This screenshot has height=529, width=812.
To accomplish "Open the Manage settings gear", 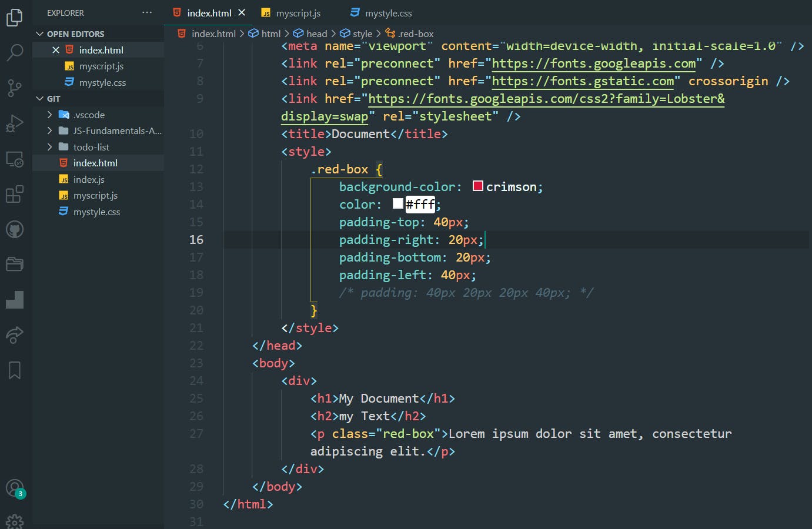I will point(14,522).
